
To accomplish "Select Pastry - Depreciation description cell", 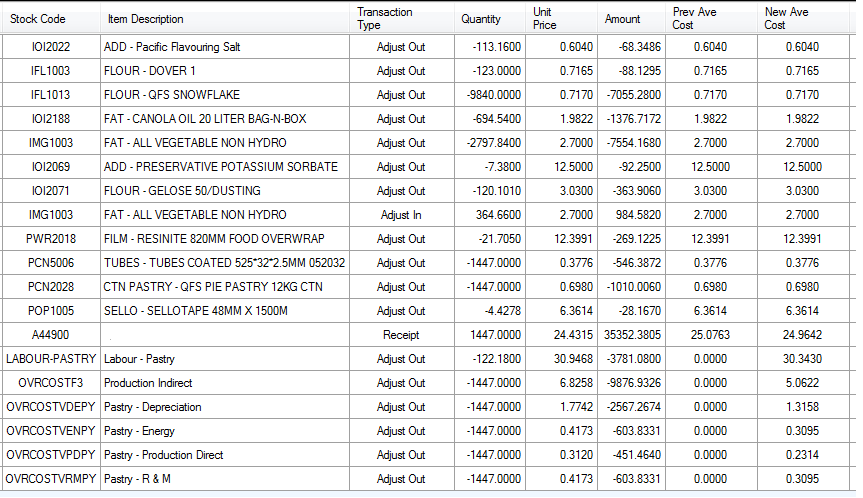I will 225,407.
